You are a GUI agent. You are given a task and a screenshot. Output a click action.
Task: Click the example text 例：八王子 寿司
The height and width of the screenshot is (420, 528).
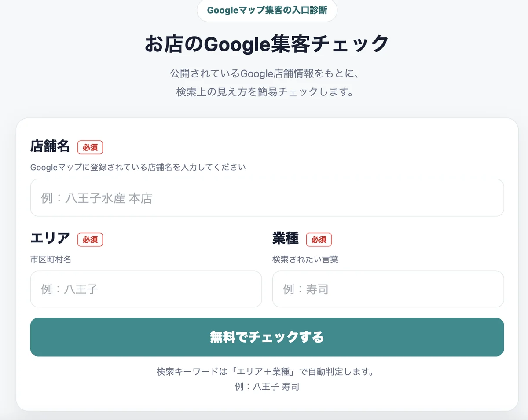pos(267,387)
